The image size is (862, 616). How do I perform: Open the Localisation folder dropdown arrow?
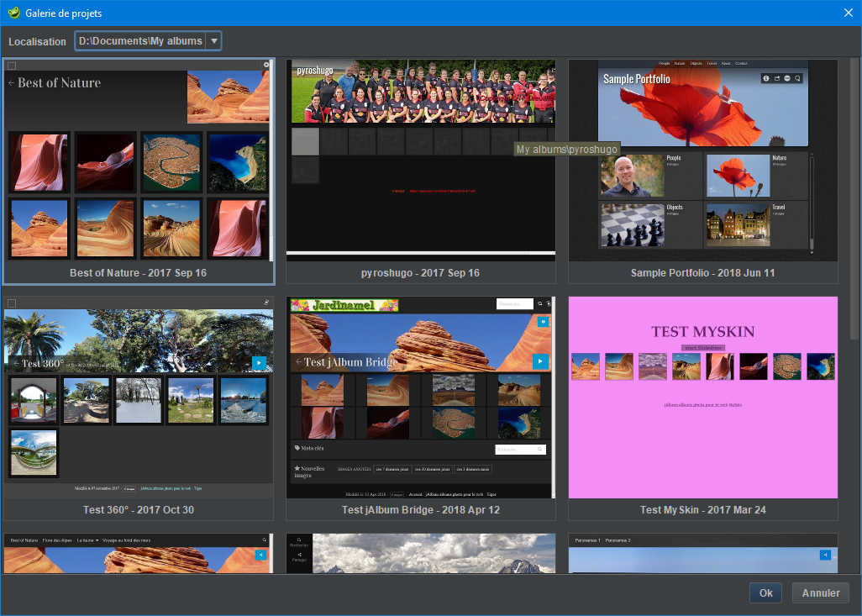(214, 41)
